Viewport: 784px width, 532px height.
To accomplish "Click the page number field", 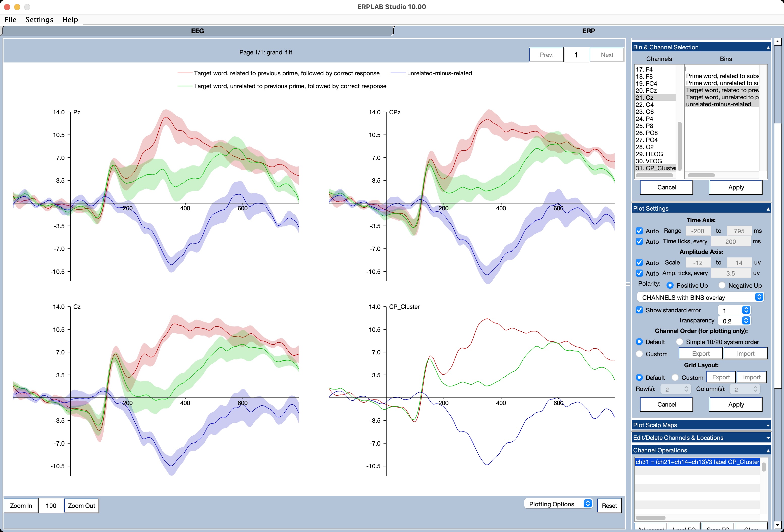I will [576, 55].
